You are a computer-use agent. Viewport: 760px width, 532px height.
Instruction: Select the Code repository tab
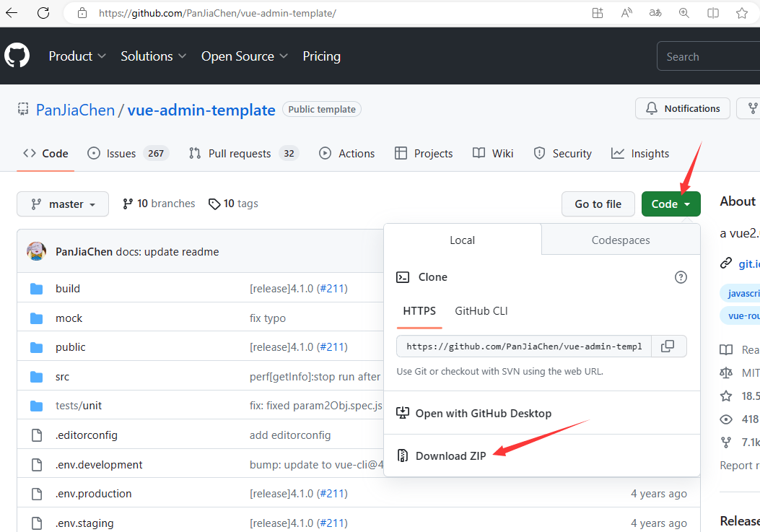45,153
